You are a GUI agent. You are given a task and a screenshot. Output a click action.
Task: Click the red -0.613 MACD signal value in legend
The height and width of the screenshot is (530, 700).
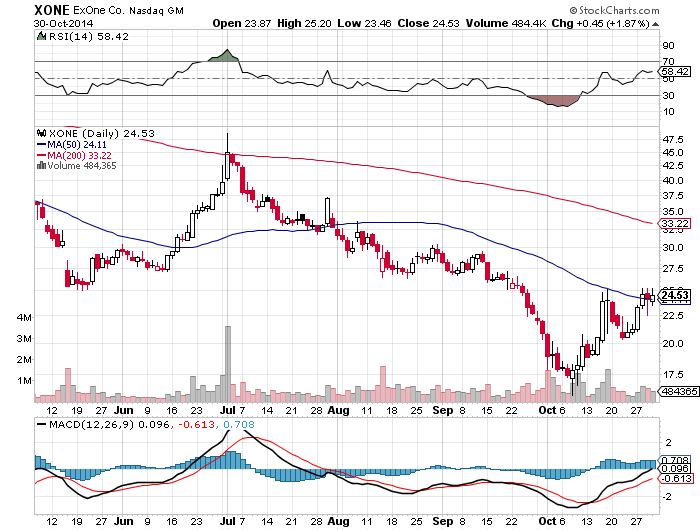[196, 424]
